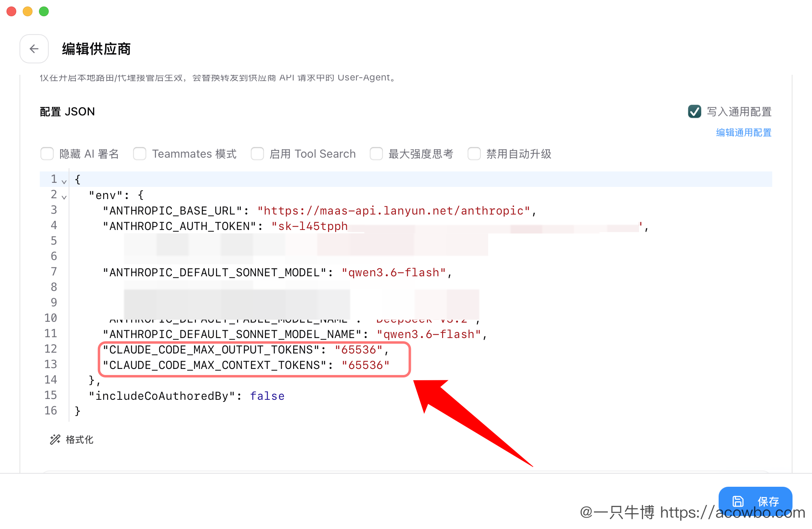Click the 编辑供应商 page title
Screen dimensions: 812x529
tap(96, 49)
